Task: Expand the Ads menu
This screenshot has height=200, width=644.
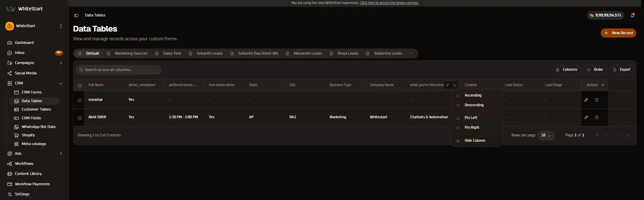Action: click(61, 153)
